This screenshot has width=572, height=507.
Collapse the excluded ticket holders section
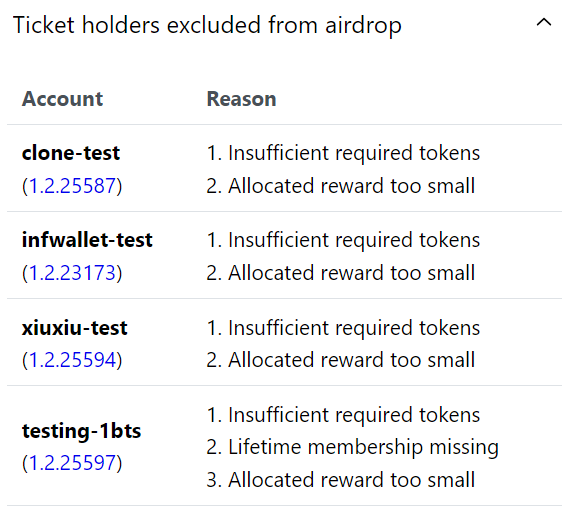[x=544, y=23]
